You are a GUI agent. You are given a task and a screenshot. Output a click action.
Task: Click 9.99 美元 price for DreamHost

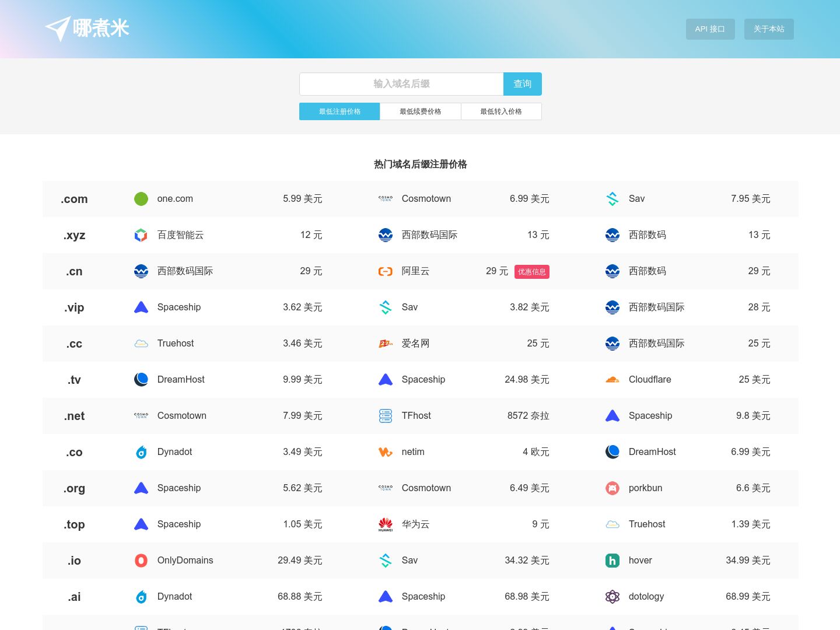(x=303, y=380)
